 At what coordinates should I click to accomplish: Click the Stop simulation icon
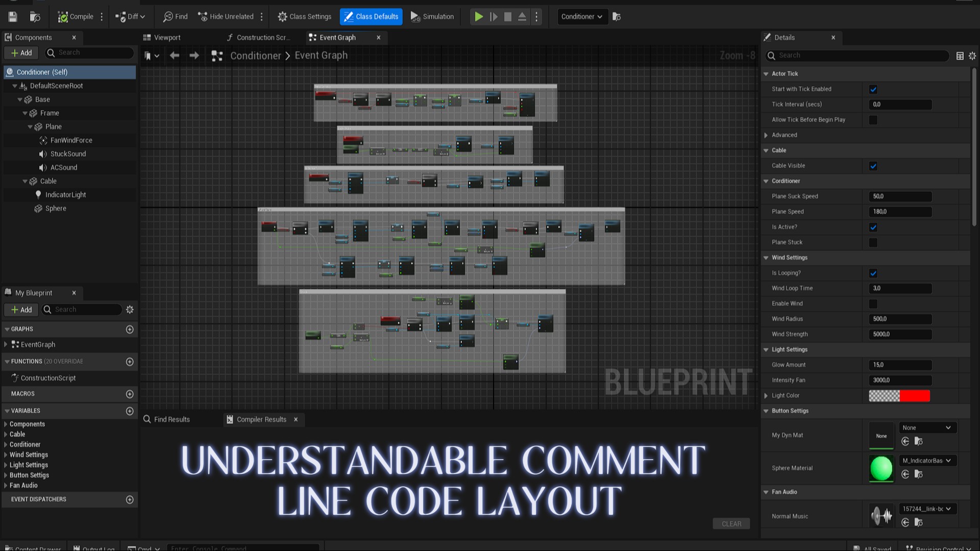[507, 17]
